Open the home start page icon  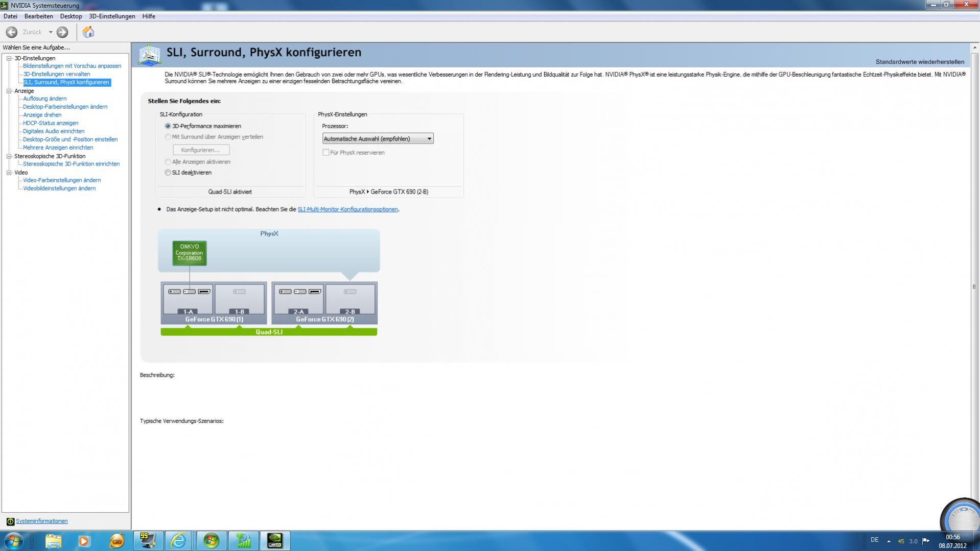click(88, 32)
